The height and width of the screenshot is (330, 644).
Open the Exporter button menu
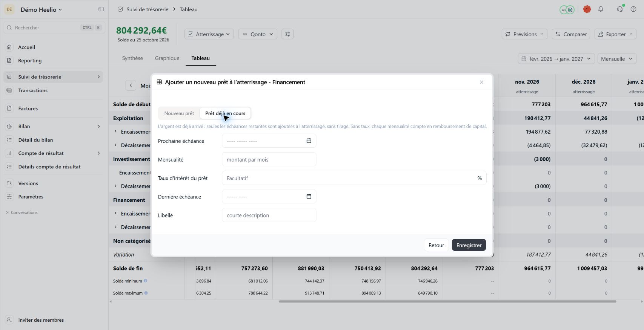coord(615,34)
